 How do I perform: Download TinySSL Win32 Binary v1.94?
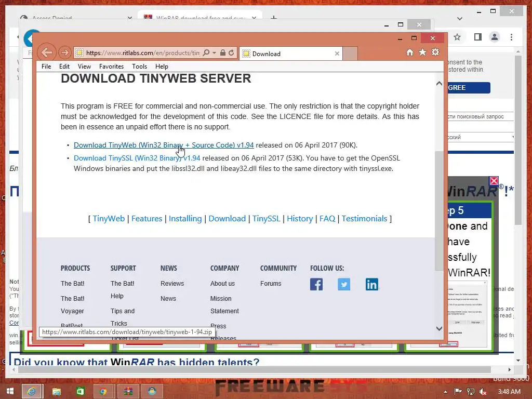coord(137,158)
